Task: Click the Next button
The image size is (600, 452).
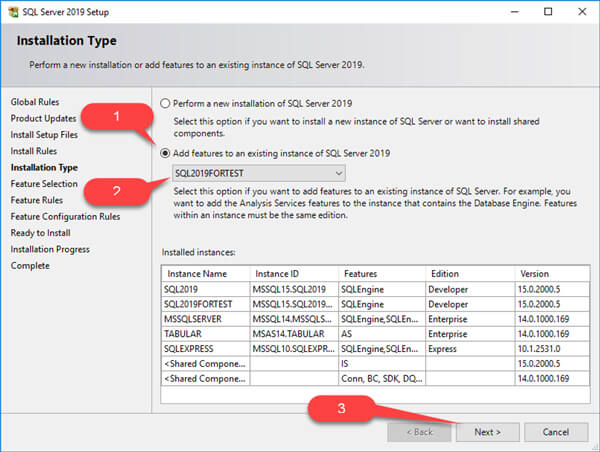Action: click(488, 432)
